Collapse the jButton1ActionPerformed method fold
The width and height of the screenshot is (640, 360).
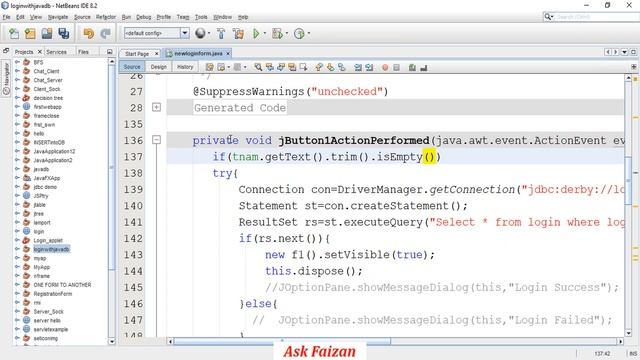(156, 140)
